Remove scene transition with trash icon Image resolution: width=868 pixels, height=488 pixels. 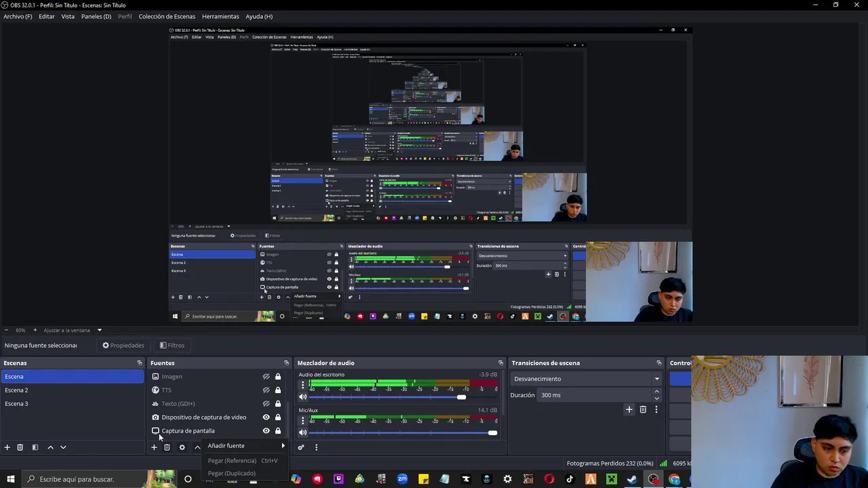[x=643, y=409]
